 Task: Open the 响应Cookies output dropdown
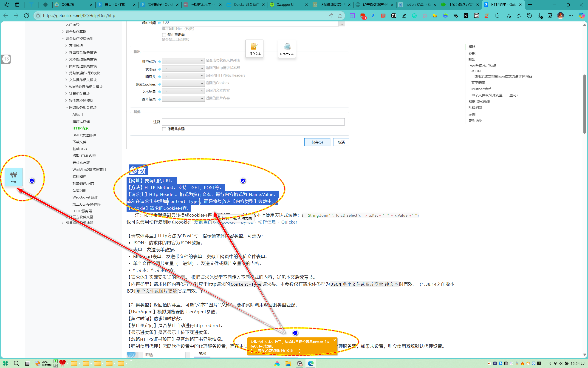coord(183,83)
